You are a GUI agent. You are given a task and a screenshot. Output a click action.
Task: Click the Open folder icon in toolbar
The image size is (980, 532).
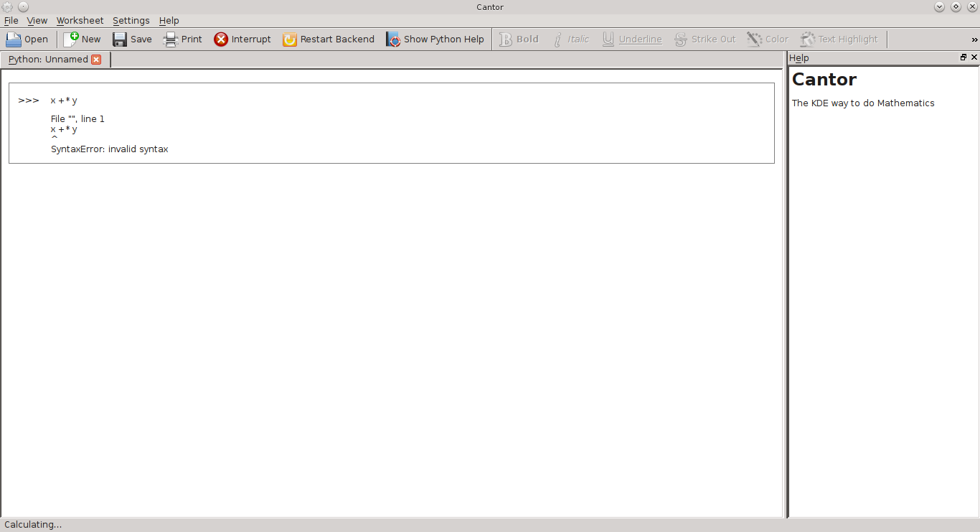[x=14, y=39]
